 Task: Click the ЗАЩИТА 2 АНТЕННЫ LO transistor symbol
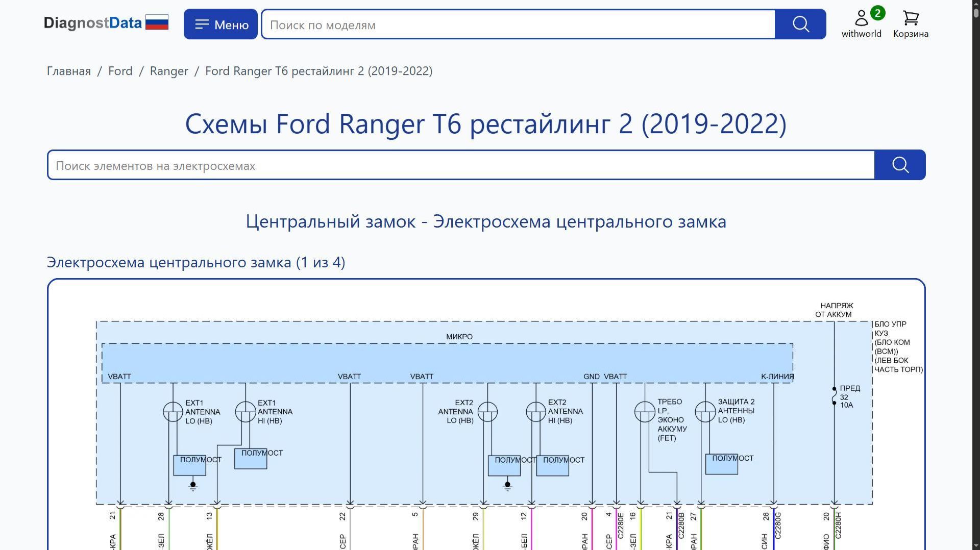tap(705, 412)
